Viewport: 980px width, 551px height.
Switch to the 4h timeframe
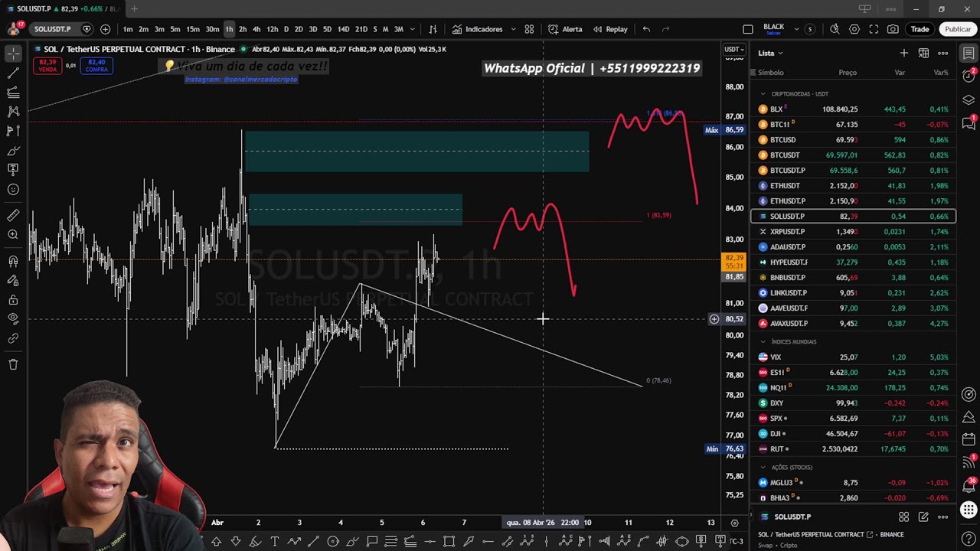coord(256,29)
